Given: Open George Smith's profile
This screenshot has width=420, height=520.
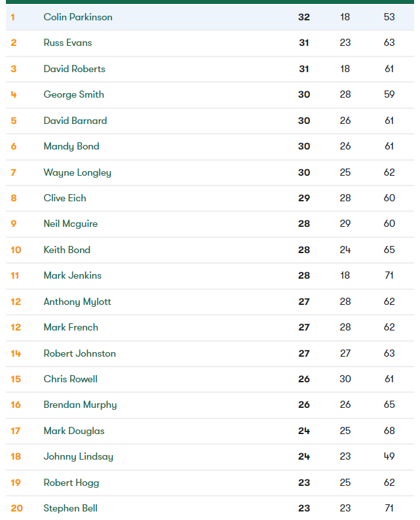Looking at the screenshot, I should click(x=73, y=94).
